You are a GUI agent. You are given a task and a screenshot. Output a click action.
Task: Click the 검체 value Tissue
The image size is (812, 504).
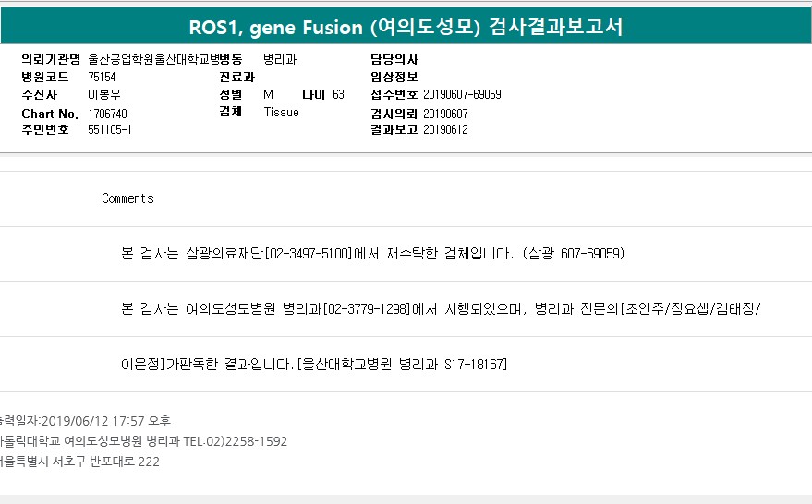[x=281, y=113]
